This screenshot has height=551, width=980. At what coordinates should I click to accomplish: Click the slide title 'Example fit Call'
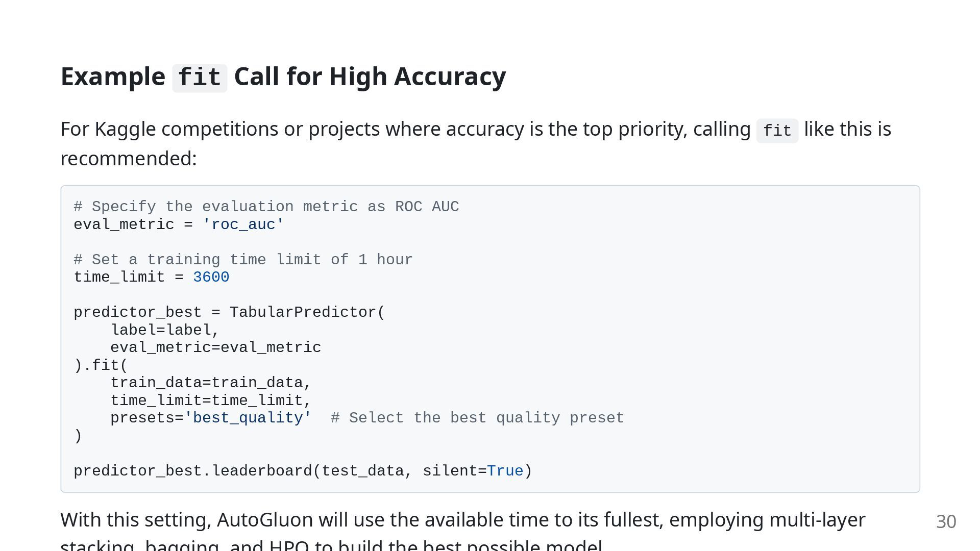283,77
